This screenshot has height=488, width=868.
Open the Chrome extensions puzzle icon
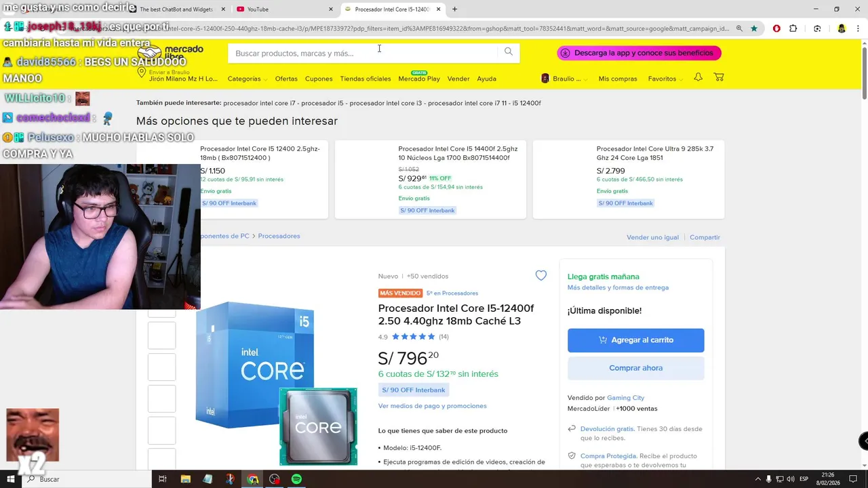pos(793,28)
